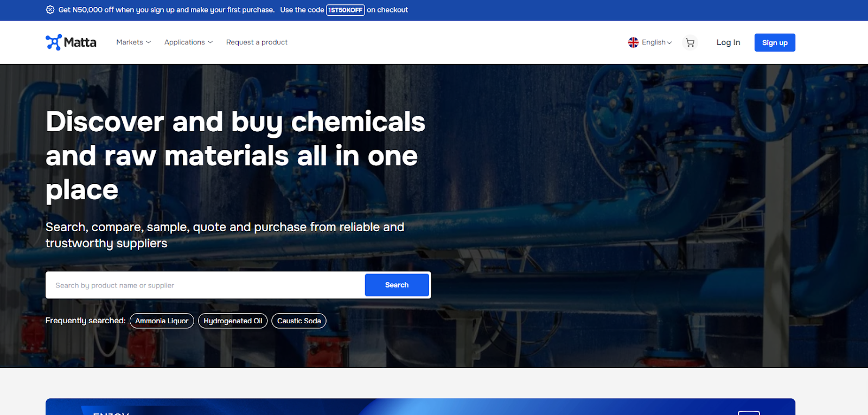Screen dimensions: 868x415
Task: Click the discount badge icon in banner
Action: pos(50,10)
